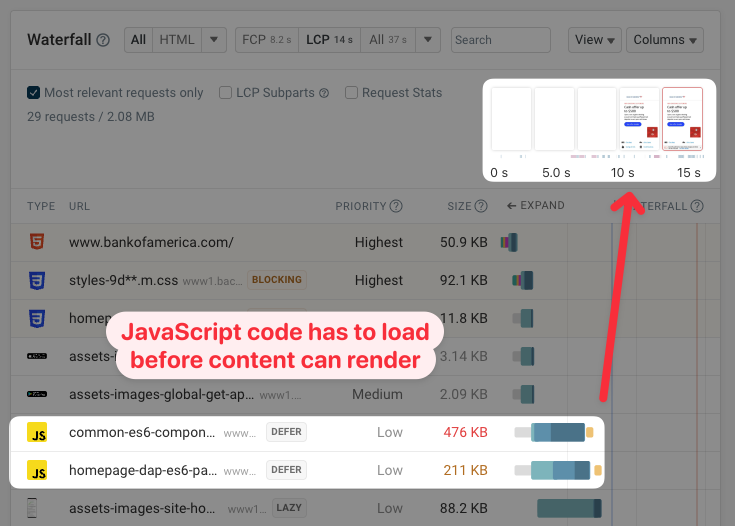Click the Priority column help icon

click(x=396, y=206)
